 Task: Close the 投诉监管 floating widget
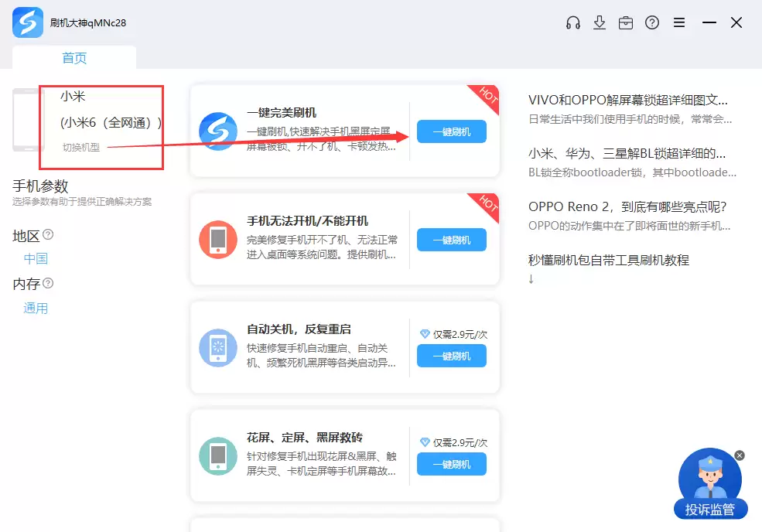coord(740,455)
